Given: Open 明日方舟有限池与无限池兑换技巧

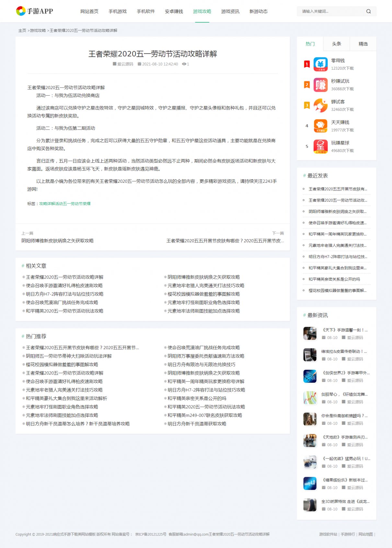Looking at the screenshot, I should coord(201,365).
